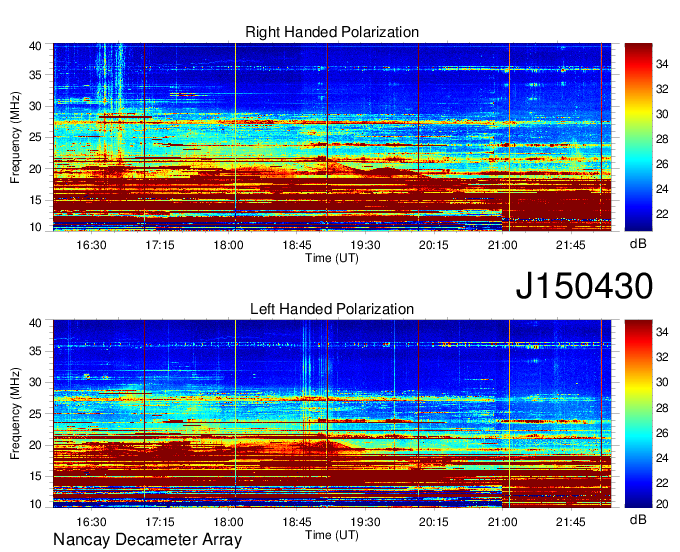
Task: Click the right-handed plot's dB color bar
Action: click(638, 137)
